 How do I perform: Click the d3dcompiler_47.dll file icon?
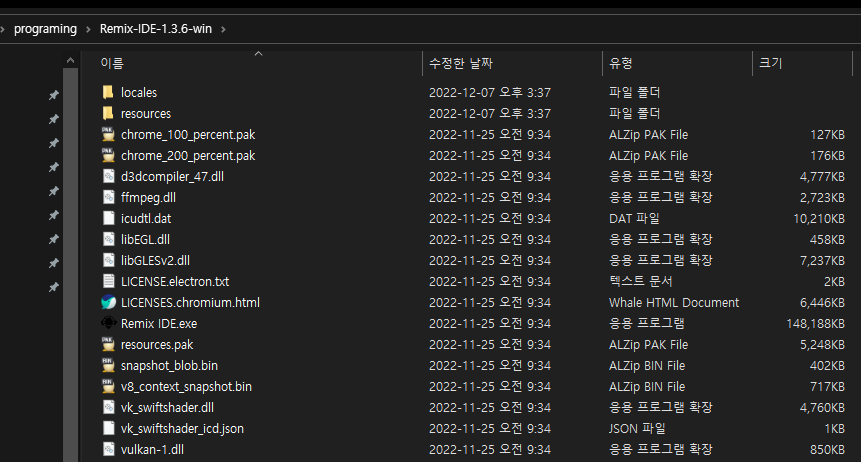point(109,176)
